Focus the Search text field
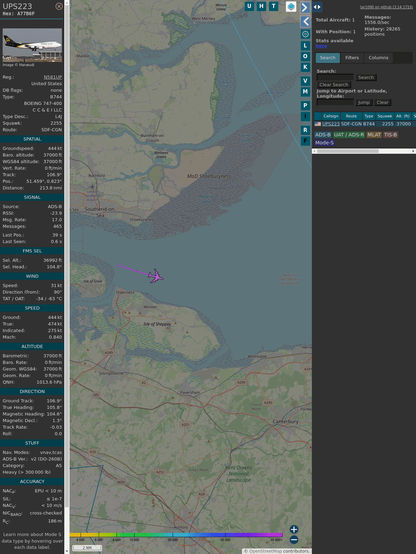416x554 pixels. click(x=335, y=77)
